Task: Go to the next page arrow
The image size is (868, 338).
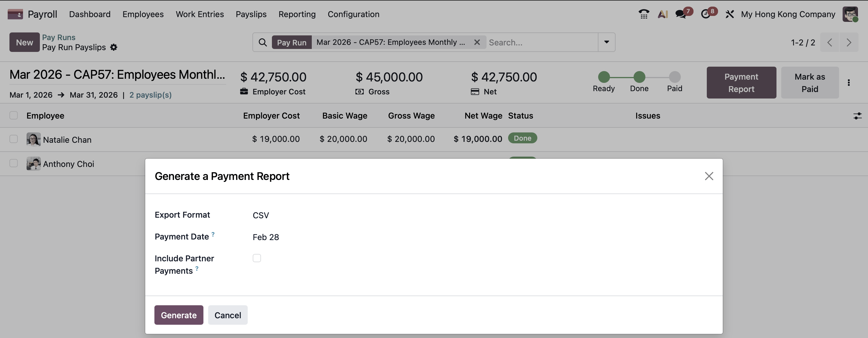Action: coord(849,42)
